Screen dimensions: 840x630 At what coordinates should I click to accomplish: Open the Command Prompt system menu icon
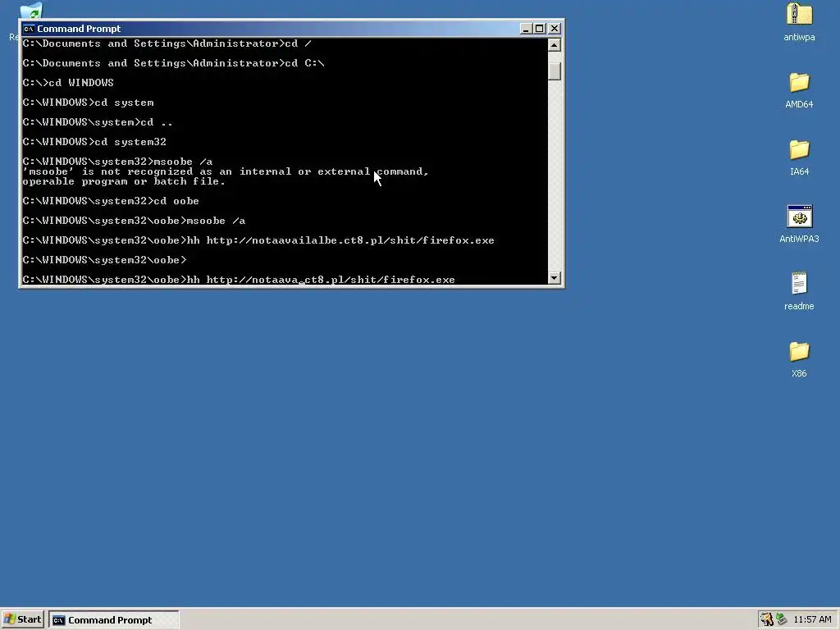(x=29, y=29)
